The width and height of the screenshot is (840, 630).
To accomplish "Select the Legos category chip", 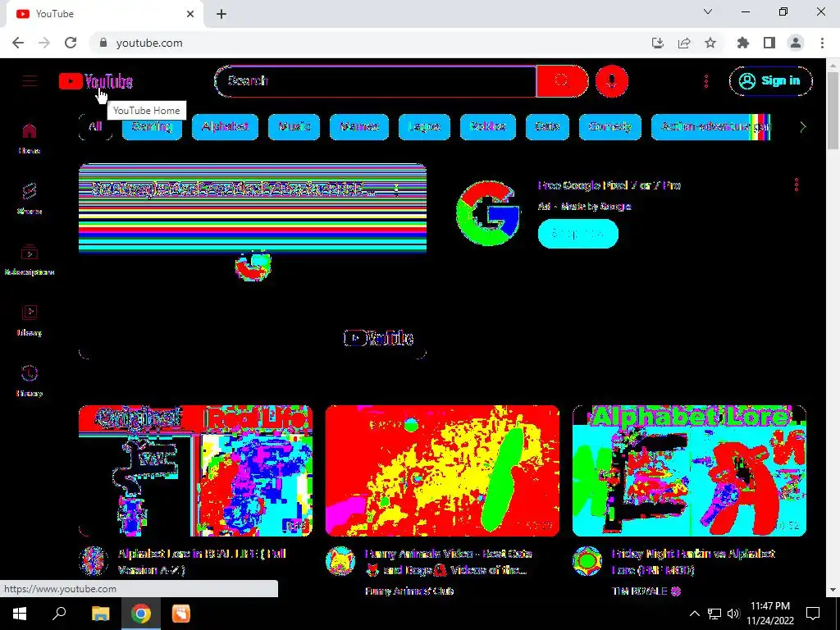I will pos(424,127).
